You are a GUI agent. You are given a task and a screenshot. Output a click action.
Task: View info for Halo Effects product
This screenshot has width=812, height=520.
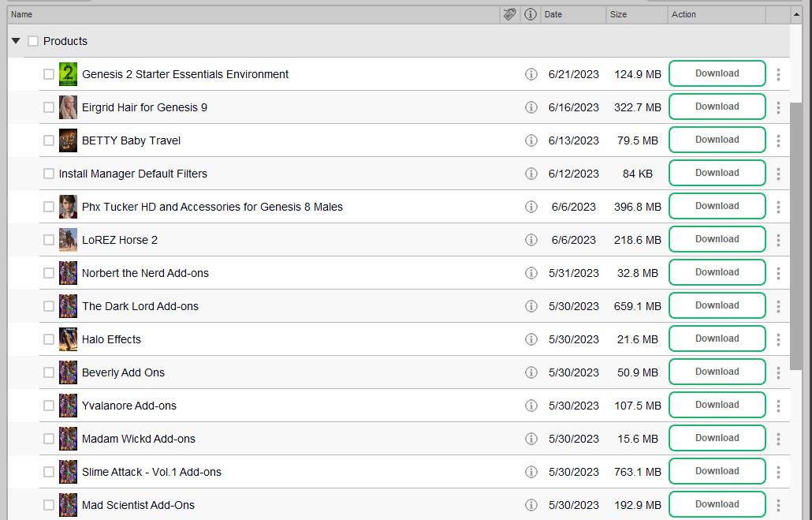(x=531, y=339)
